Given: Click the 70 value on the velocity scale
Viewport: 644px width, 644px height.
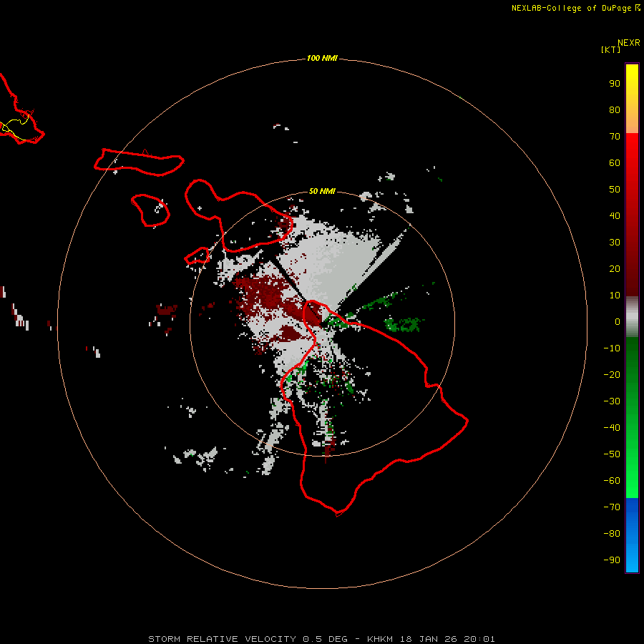Looking at the screenshot, I should pos(615,137).
